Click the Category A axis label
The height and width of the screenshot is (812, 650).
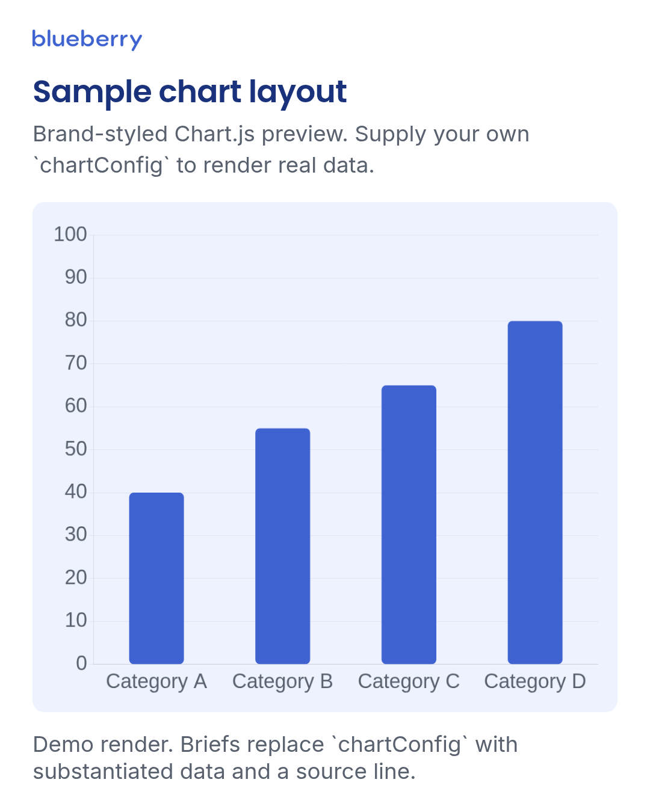156,681
